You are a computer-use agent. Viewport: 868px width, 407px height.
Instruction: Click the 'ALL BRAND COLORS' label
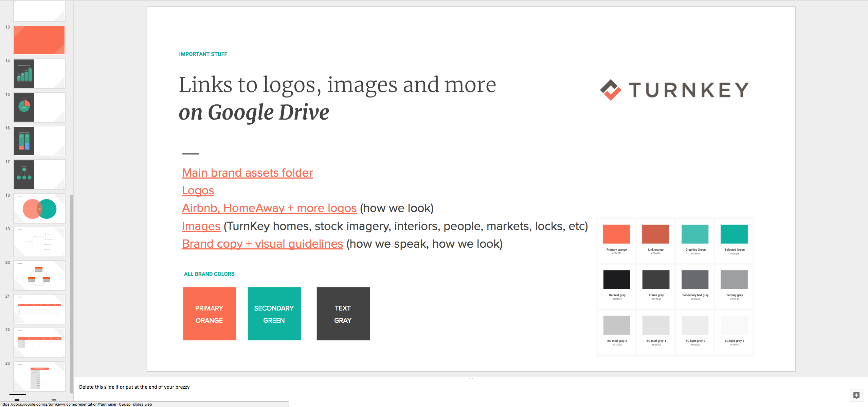tap(209, 274)
